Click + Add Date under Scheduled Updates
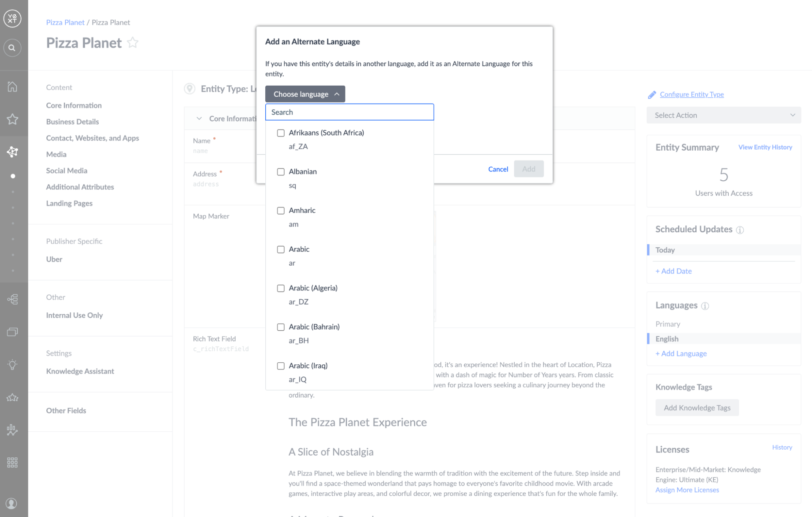The height and width of the screenshot is (517, 812). (x=673, y=271)
